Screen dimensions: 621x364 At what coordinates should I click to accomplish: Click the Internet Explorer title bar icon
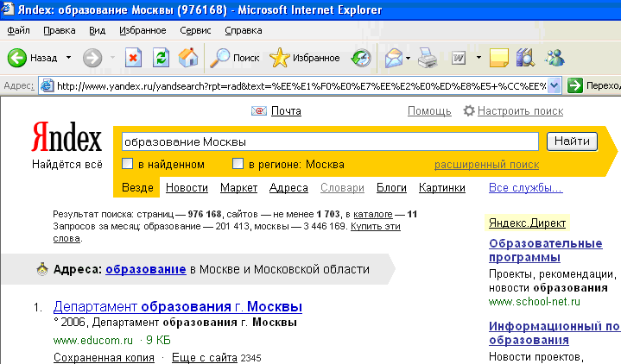click(8, 9)
